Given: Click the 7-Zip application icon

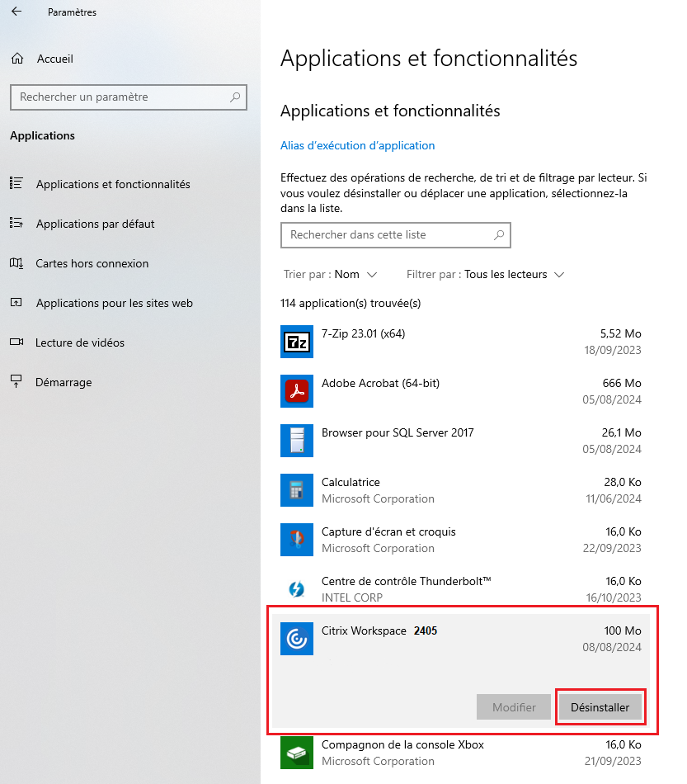Looking at the screenshot, I should (297, 342).
